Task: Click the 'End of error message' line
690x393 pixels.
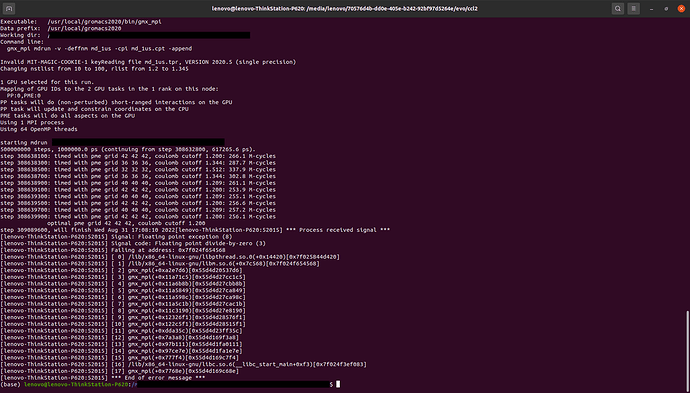Action: (103, 378)
